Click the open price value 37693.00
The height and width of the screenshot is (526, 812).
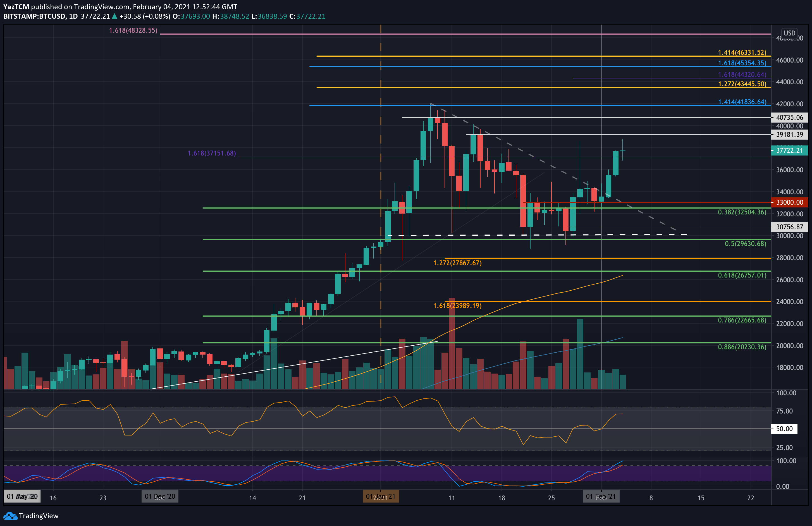(x=195, y=16)
